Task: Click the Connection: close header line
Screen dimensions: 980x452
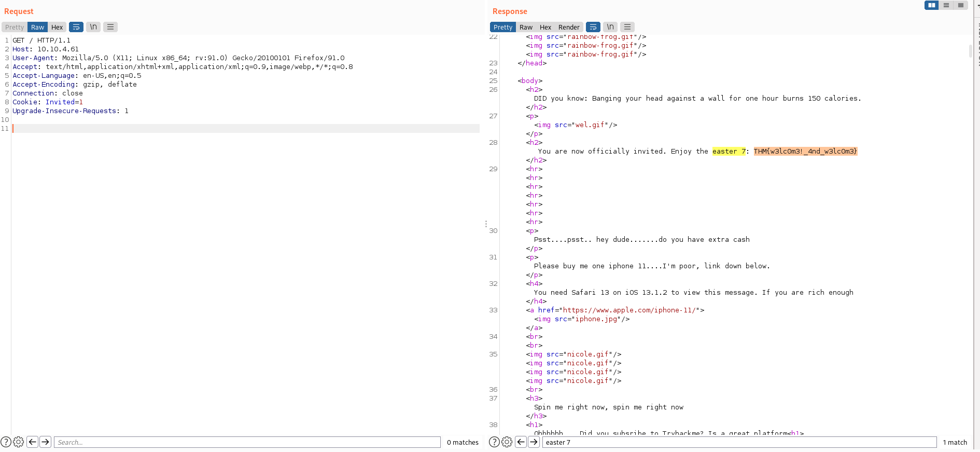Action: (48, 93)
